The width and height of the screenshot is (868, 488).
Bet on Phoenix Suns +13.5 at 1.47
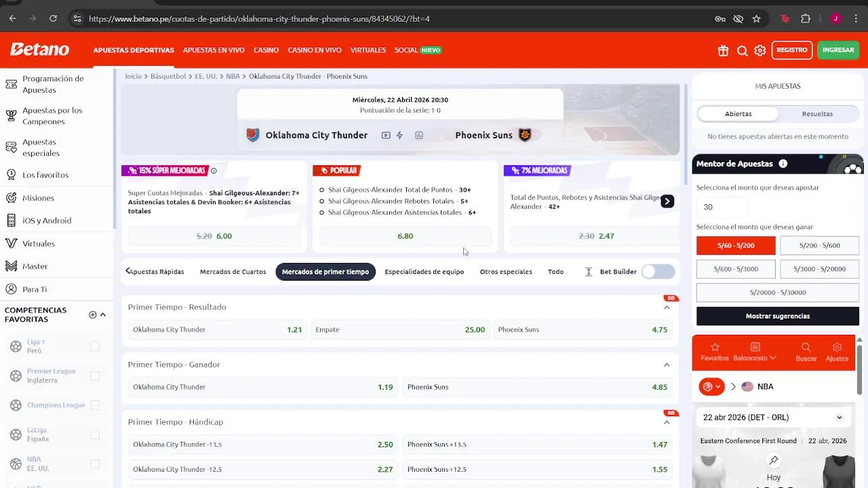pyautogui.click(x=537, y=445)
